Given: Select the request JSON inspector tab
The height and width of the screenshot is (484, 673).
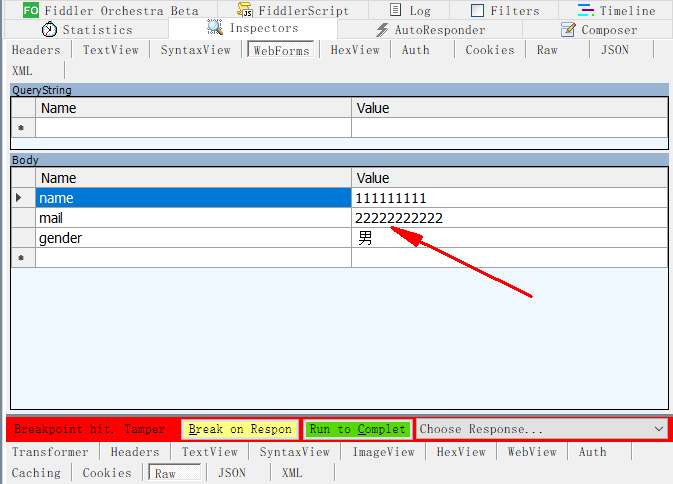Looking at the screenshot, I should pyautogui.click(x=615, y=50).
